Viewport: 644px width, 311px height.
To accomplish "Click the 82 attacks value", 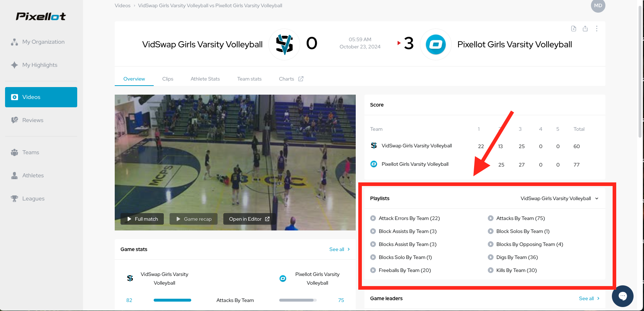I will point(129,300).
